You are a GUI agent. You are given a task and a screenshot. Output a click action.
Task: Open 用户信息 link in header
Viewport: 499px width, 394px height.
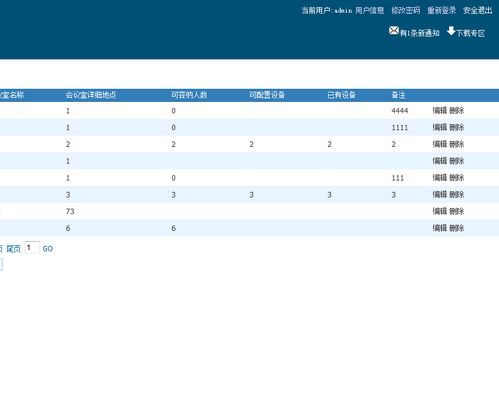coord(370,11)
